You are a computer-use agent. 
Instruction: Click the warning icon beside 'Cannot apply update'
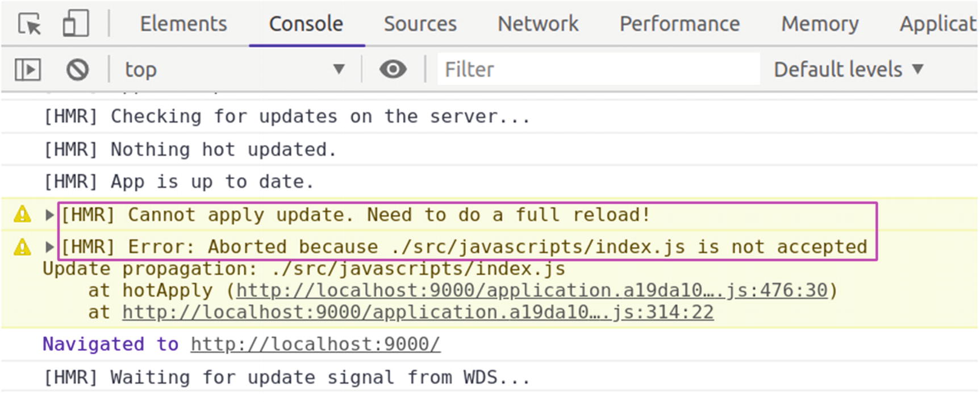tap(22, 215)
